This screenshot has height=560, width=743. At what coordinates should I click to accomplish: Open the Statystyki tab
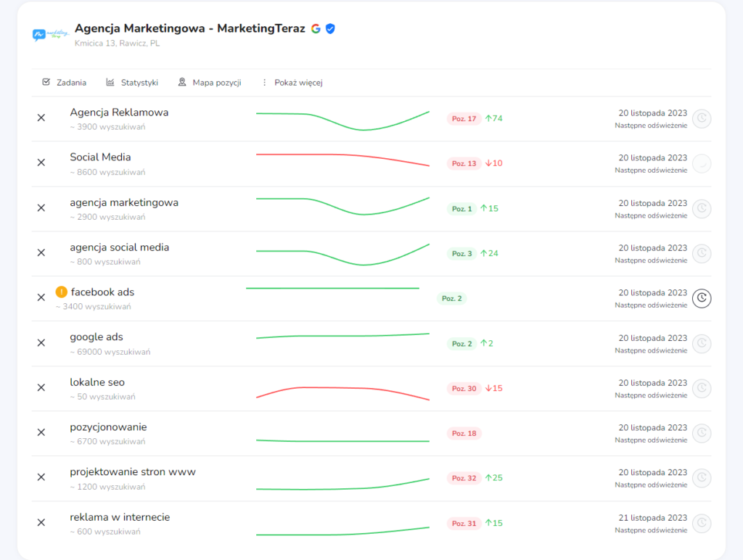pos(132,83)
